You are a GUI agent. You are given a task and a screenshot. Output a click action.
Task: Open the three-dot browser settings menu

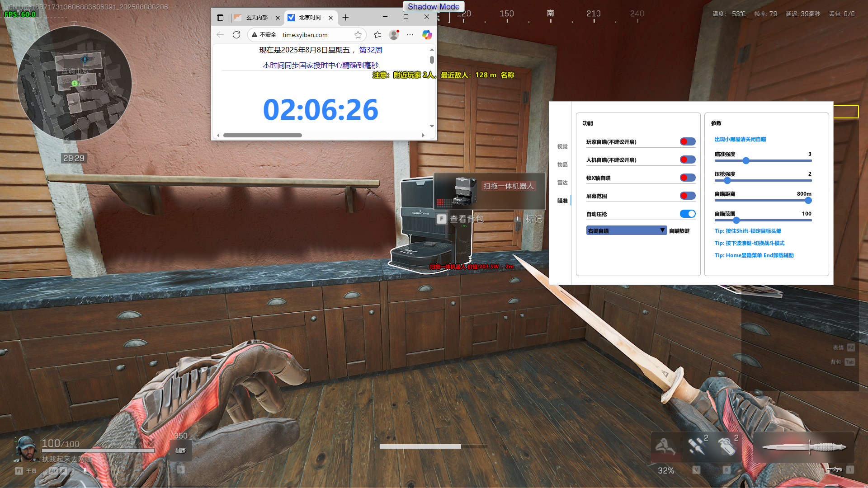point(410,35)
